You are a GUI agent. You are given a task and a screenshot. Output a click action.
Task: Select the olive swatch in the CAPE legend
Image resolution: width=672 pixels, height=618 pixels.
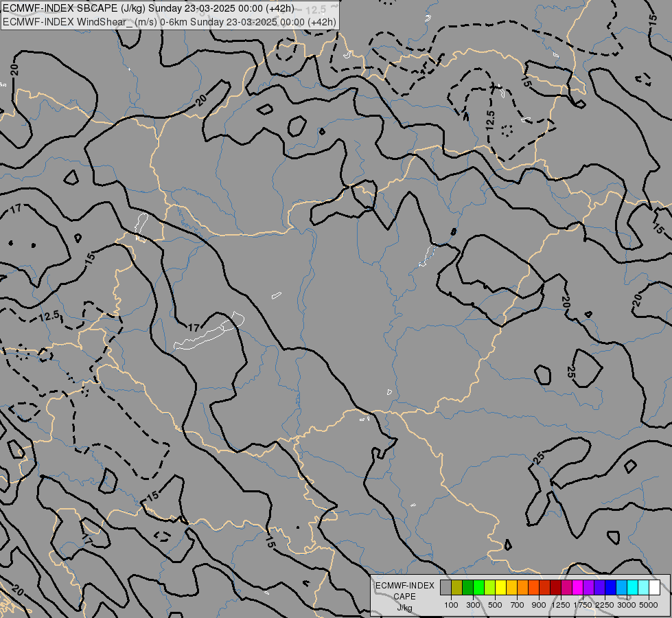pyautogui.click(x=457, y=587)
